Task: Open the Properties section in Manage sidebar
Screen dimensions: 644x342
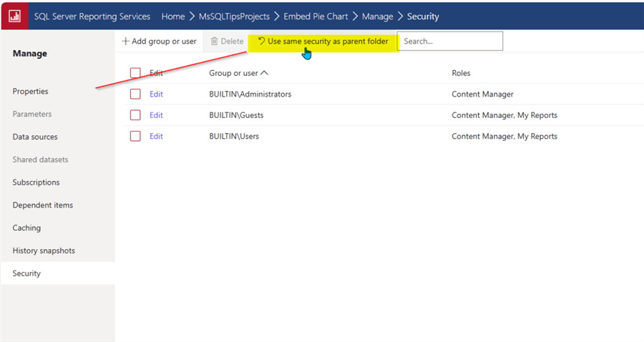Action: pos(30,91)
